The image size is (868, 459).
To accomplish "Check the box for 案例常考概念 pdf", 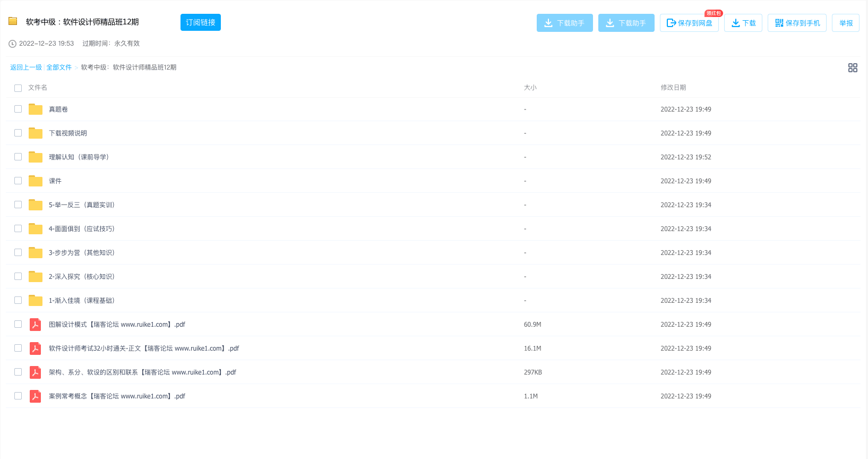I will 18,396.
